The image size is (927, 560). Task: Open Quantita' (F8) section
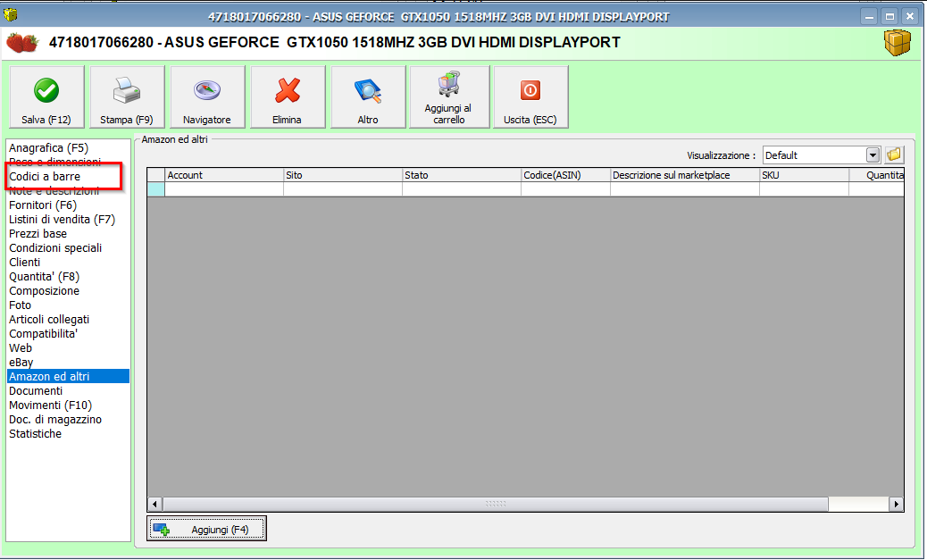pos(45,277)
